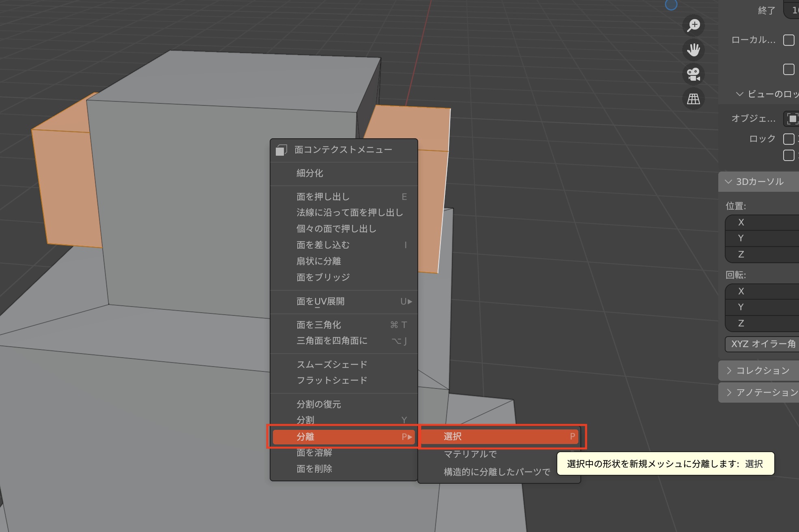Switch perspective/orthographic with grid icon

[x=694, y=99]
